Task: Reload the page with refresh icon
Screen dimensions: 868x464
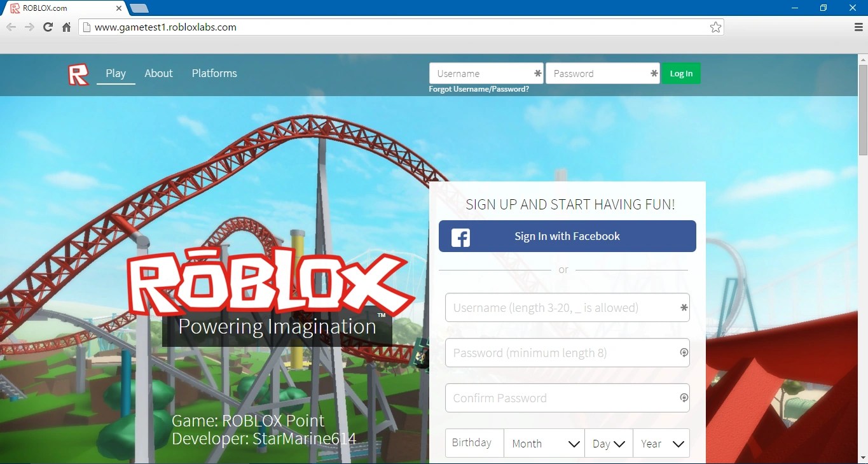Action: tap(48, 27)
